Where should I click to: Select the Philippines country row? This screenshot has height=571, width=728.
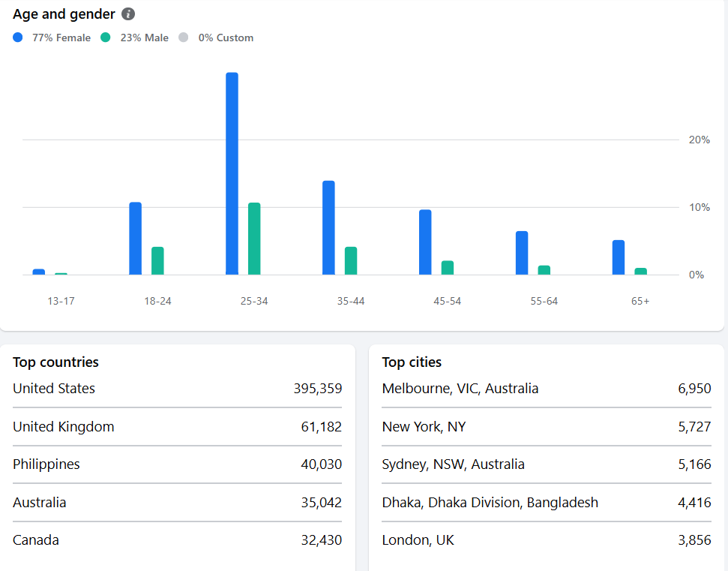click(178, 464)
